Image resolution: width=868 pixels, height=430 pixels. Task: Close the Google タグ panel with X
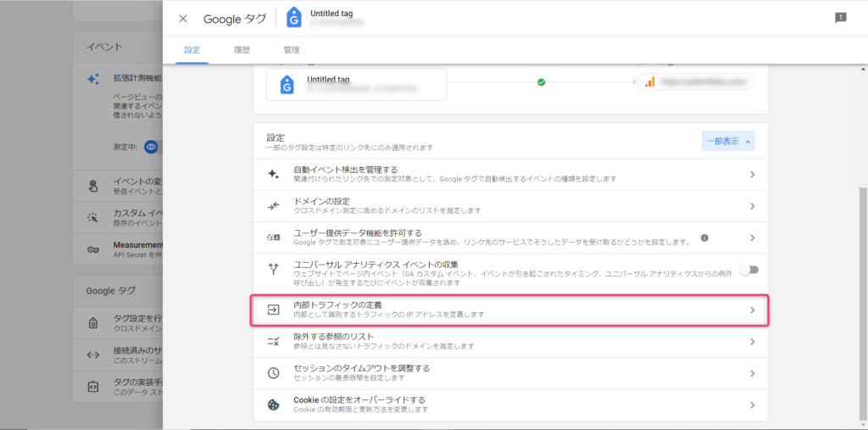click(183, 19)
